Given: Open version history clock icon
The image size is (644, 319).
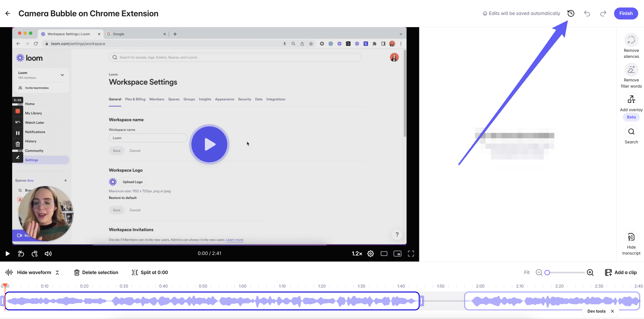Looking at the screenshot, I should point(571,13).
